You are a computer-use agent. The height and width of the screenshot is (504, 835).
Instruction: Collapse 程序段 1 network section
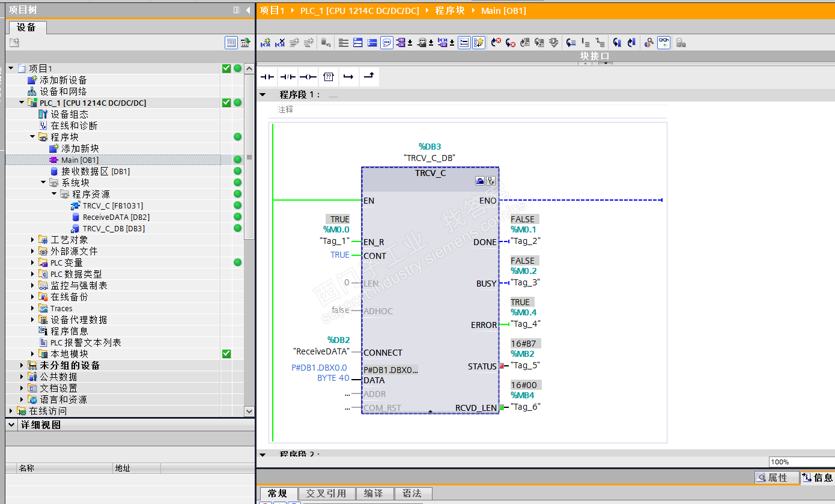tap(263, 95)
